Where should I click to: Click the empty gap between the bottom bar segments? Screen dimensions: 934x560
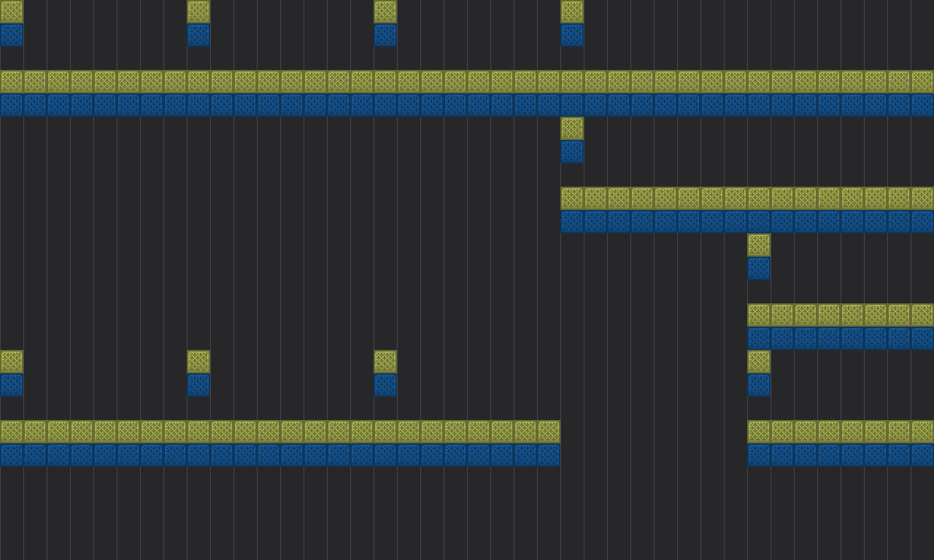coord(654,443)
